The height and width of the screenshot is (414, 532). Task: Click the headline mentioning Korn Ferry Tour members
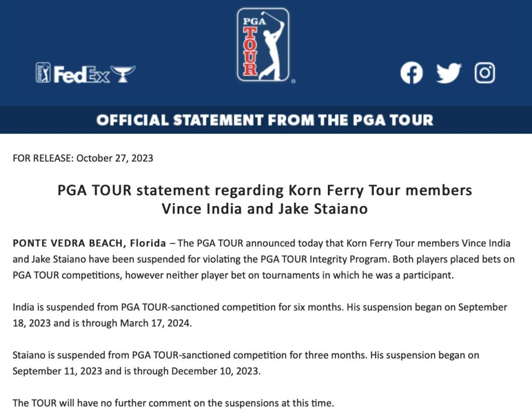[x=265, y=191]
